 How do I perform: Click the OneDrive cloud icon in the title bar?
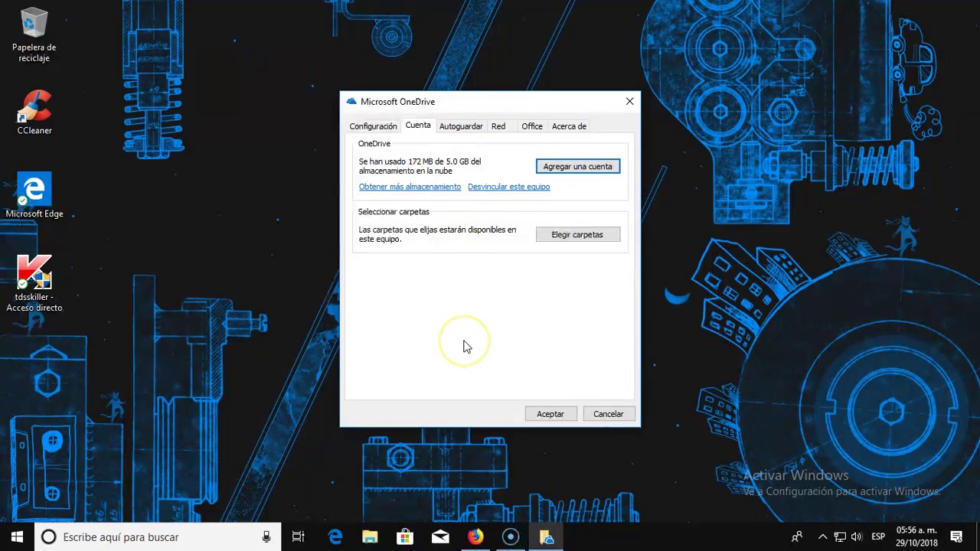[x=351, y=102]
